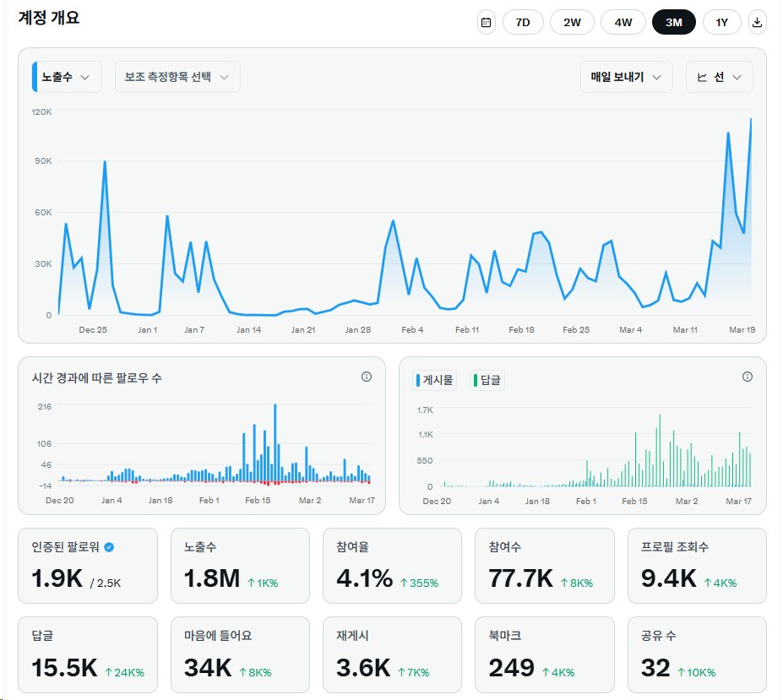
Task: Click the 북마크 metric card
Action: click(545, 654)
